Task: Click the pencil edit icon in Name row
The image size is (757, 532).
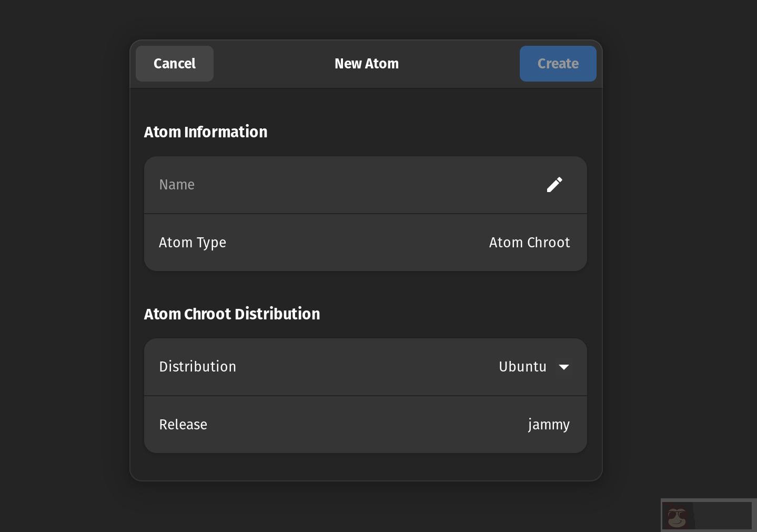Action: pyautogui.click(x=554, y=185)
